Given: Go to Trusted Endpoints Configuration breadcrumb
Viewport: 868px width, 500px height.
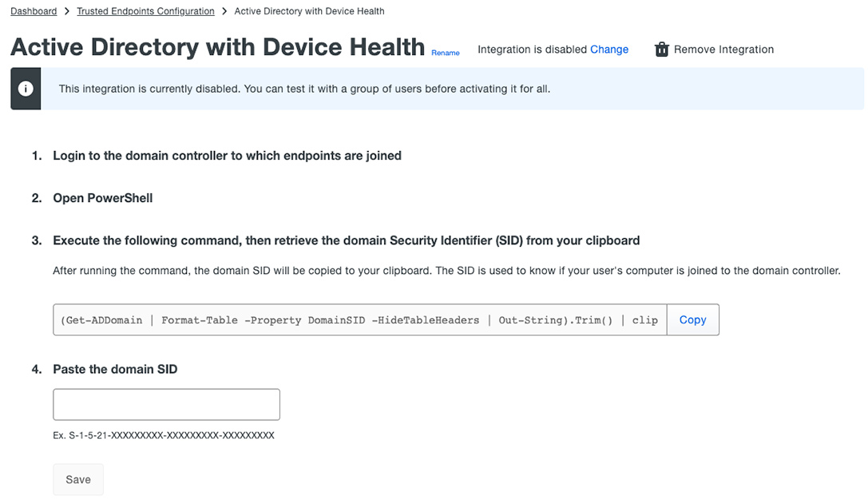Looking at the screenshot, I should coord(145,11).
